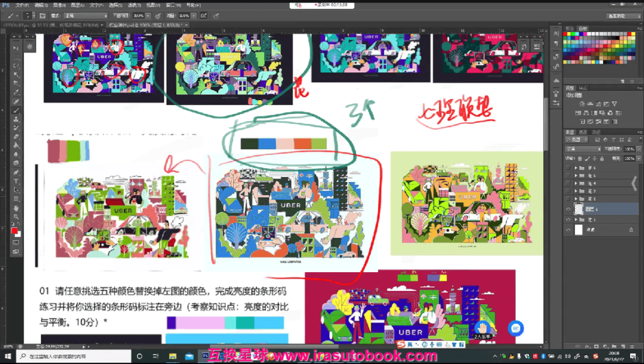
Task: Expand the 组 5 group triangle
Action: click(x=576, y=176)
